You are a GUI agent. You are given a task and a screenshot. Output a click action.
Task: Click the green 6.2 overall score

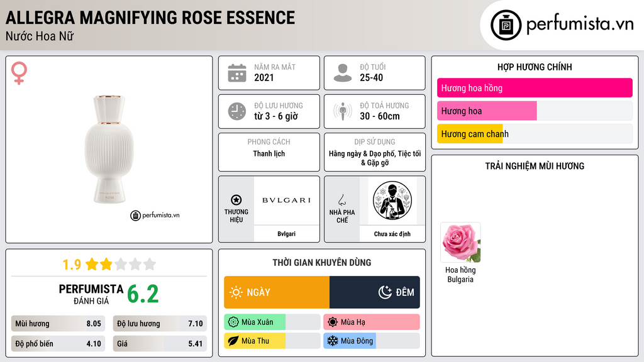(x=143, y=294)
